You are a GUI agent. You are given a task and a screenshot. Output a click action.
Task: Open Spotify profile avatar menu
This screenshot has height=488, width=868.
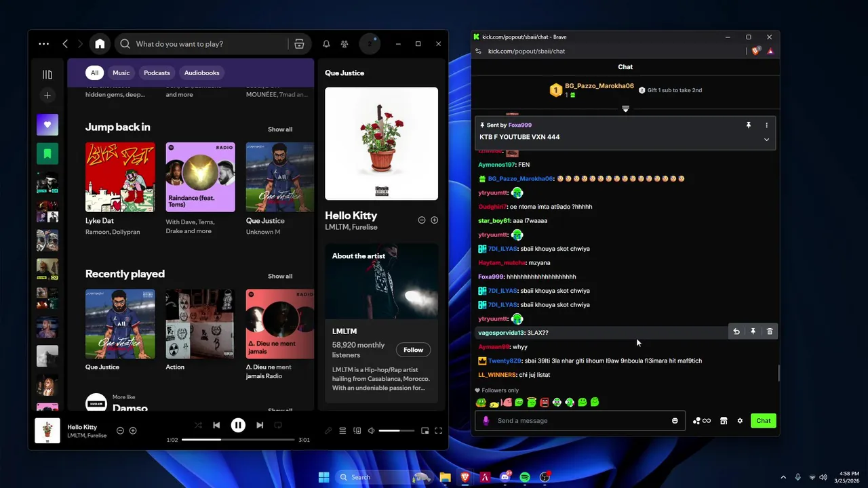click(x=370, y=44)
